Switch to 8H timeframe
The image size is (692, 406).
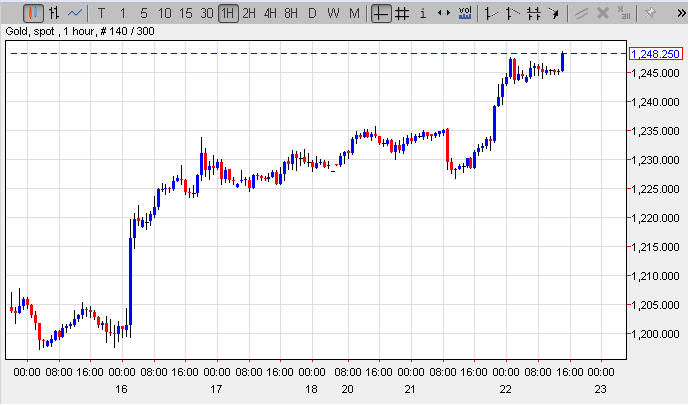pos(291,13)
